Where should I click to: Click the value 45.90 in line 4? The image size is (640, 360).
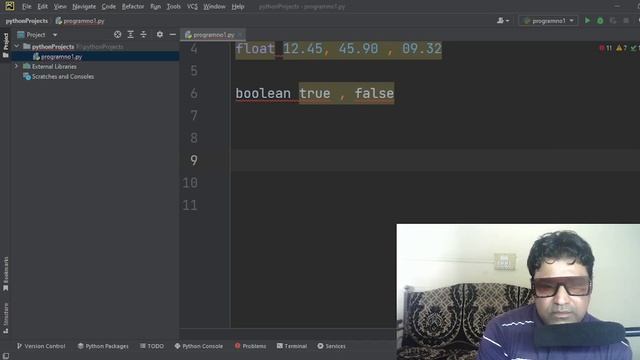358,49
